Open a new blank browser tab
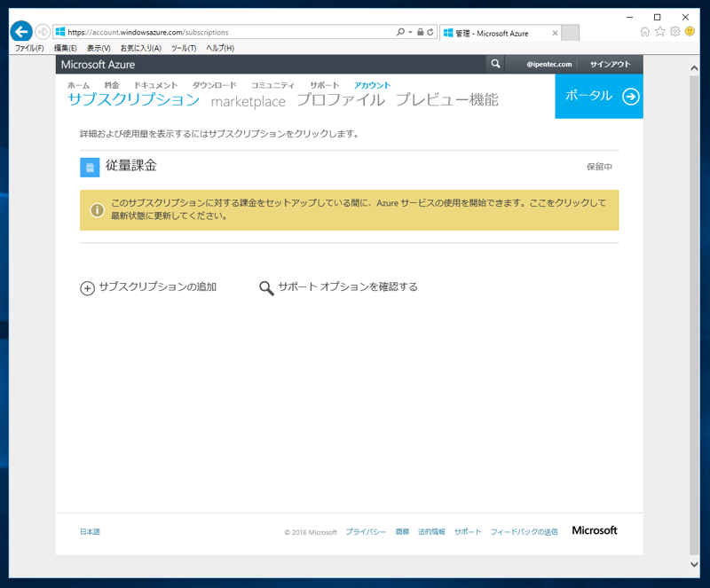The image size is (710, 588). click(x=570, y=33)
